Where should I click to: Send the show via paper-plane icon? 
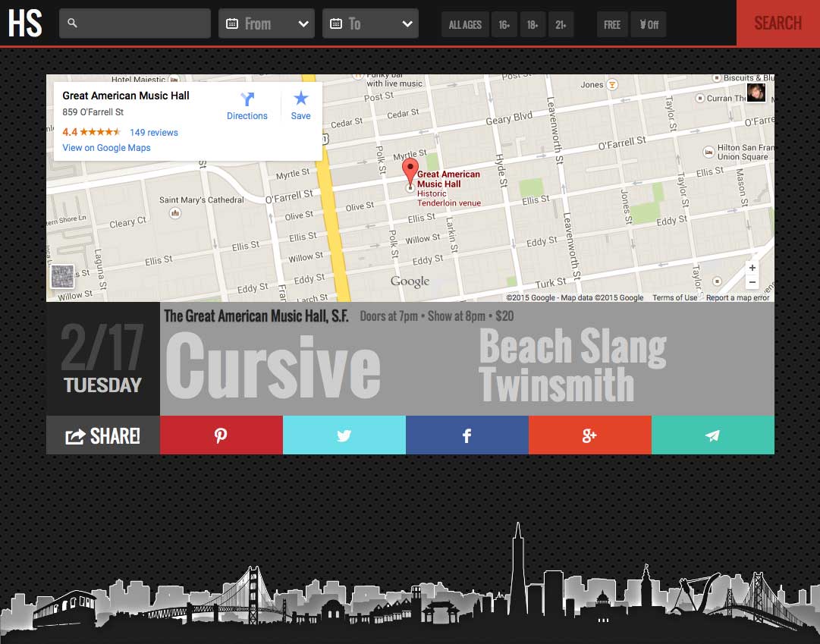(x=713, y=435)
